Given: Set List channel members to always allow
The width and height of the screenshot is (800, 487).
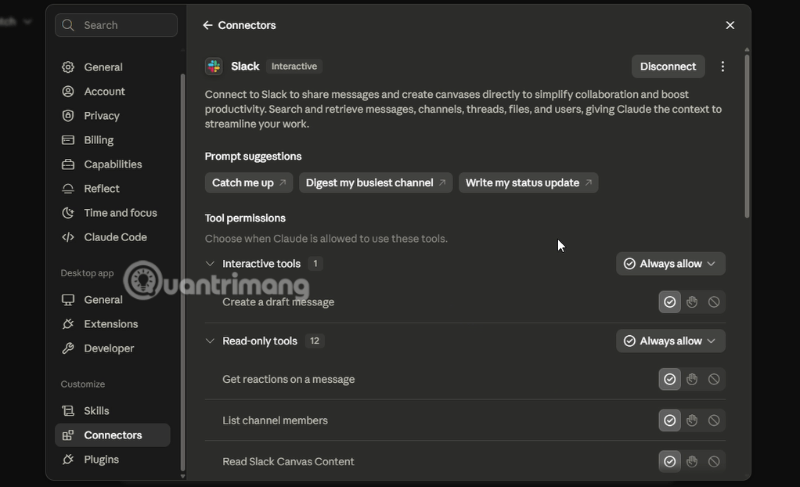Looking at the screenshot, I should pos(670,420).
